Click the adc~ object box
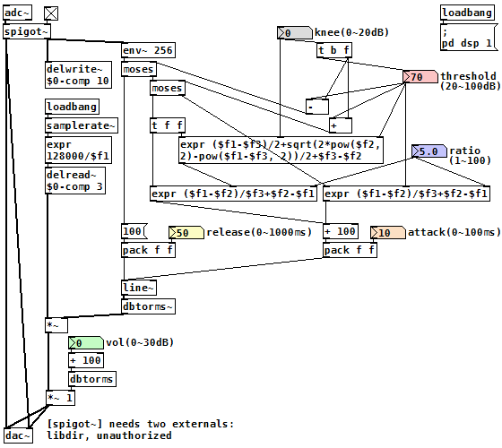This screenshot has height=448, width=502. click(18, 13)
